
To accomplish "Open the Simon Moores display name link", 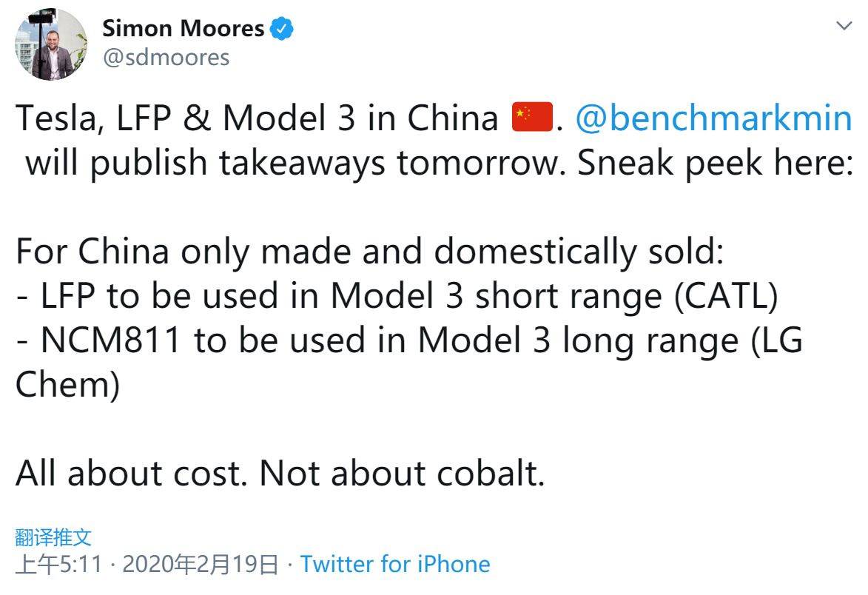I will point(183,29).
